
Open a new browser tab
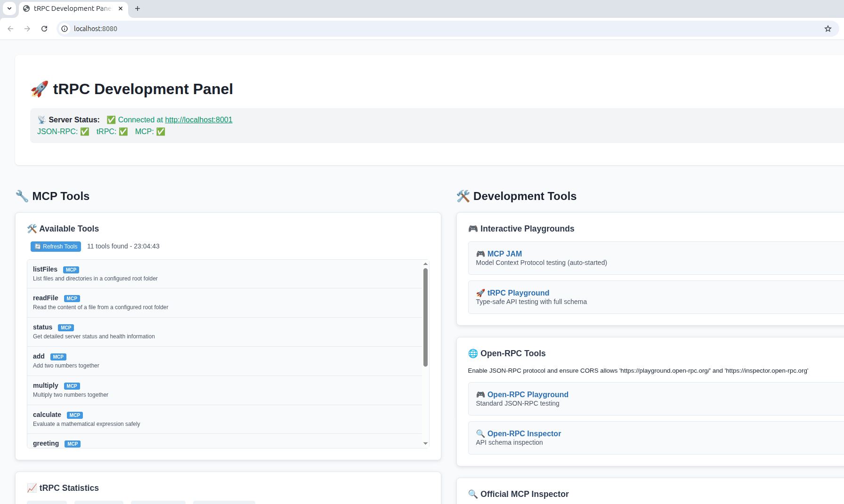pyautogui.click(x=137, y=8)
